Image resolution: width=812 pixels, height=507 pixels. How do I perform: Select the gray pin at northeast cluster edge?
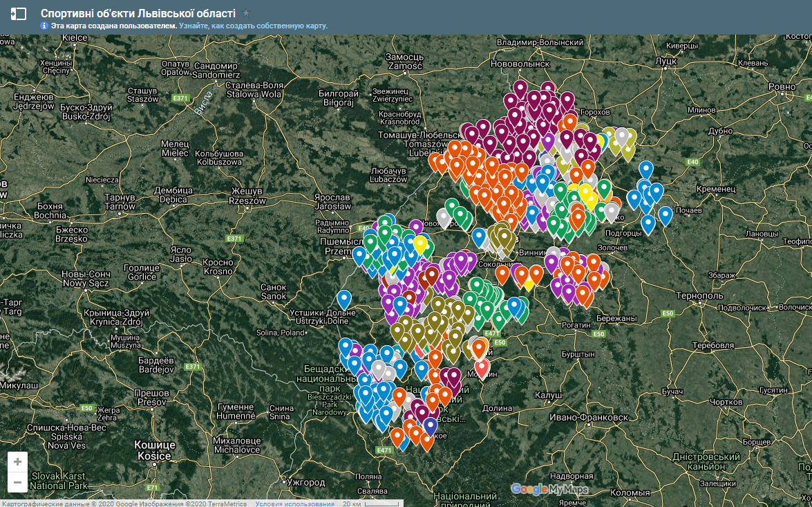tap(621, 136)
